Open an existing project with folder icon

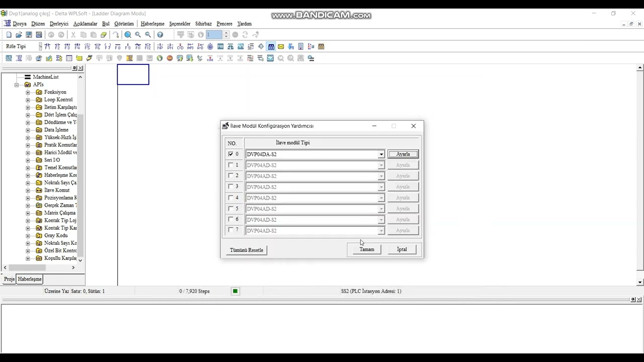pyautogui.click(x=19, y=35)
